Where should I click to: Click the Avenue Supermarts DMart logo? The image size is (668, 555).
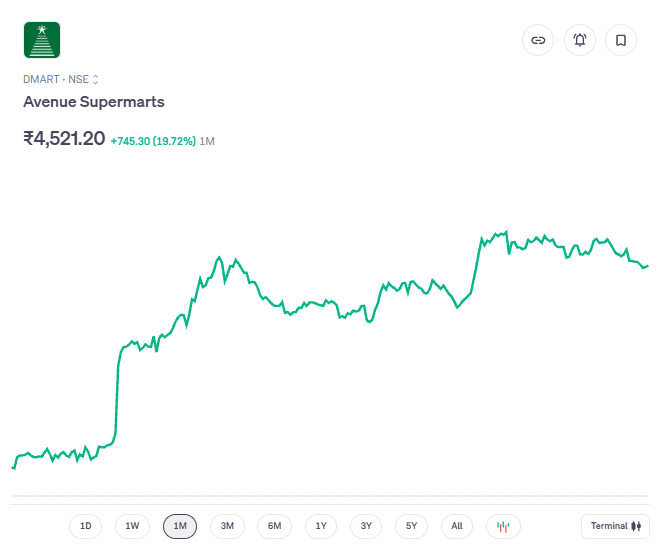pyautogui.click(x=42, y=40)
